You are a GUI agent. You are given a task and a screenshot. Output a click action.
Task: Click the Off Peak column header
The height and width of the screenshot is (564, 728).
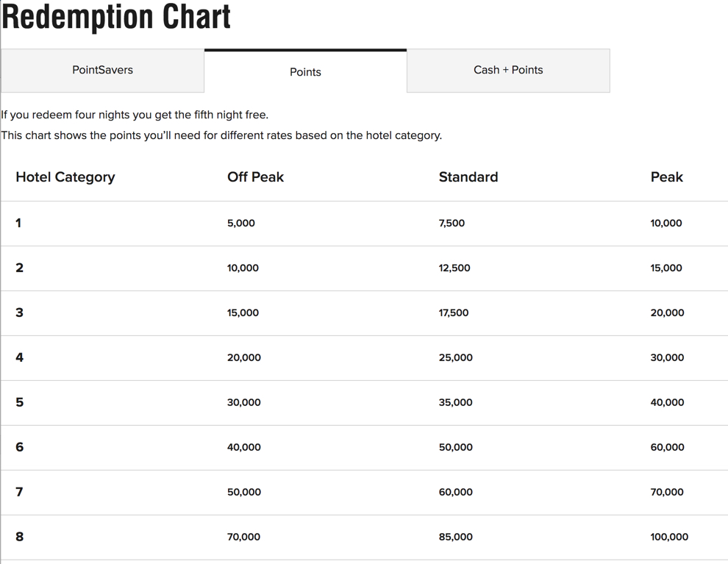[x=255, y=177]
